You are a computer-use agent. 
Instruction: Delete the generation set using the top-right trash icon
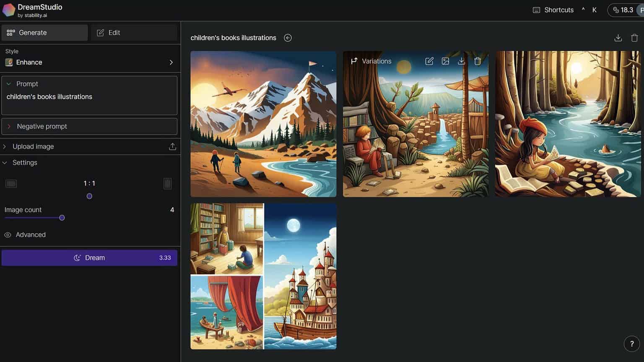[634, 38]
